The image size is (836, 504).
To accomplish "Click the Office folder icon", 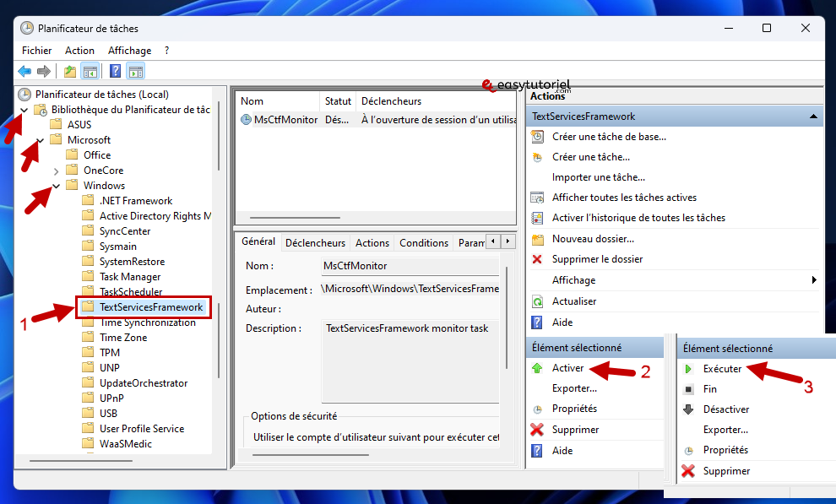I will (72, 154).
